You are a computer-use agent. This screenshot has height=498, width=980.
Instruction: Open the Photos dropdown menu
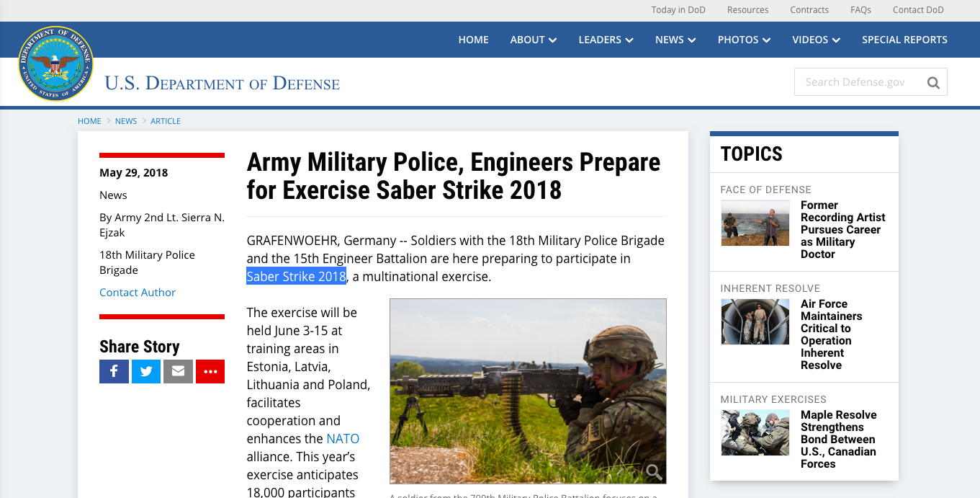click(x=744, y=40)
